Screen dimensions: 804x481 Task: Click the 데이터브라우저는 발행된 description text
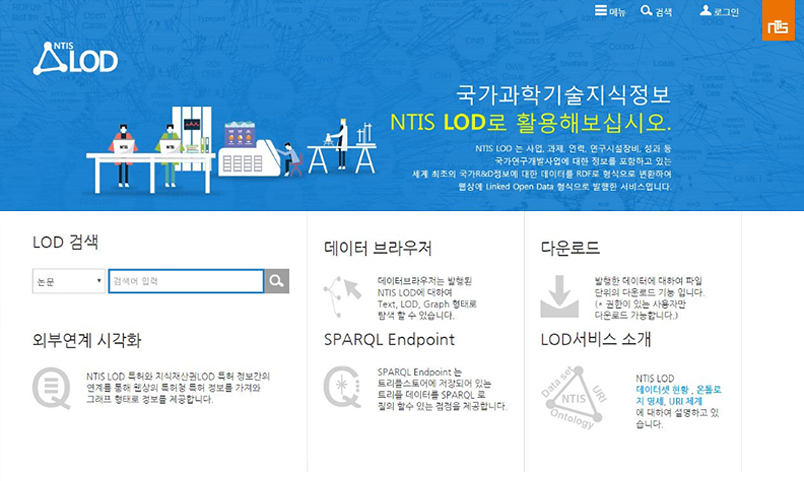point(427,298)
